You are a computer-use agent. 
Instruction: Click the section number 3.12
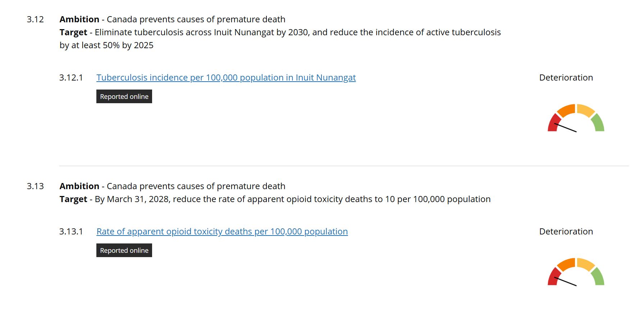pos(35,19)
